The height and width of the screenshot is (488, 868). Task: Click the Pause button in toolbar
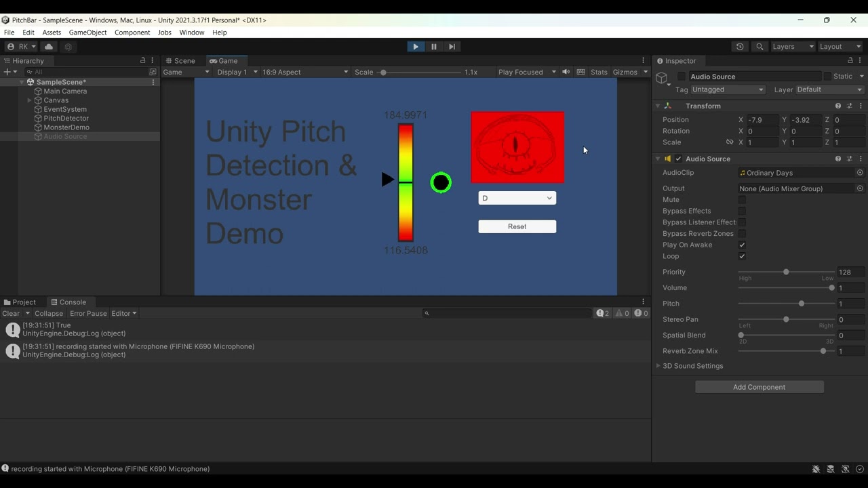[434, 47]
